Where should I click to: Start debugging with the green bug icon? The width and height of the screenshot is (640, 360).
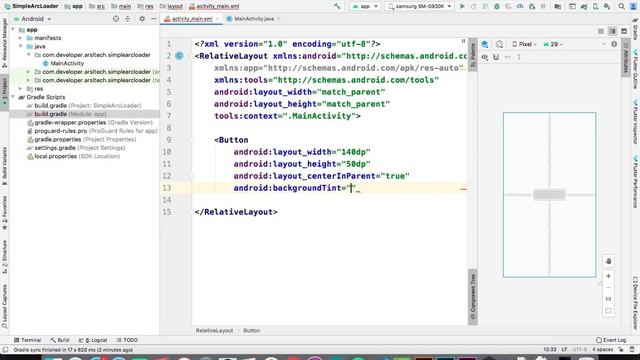coord(497,6)
